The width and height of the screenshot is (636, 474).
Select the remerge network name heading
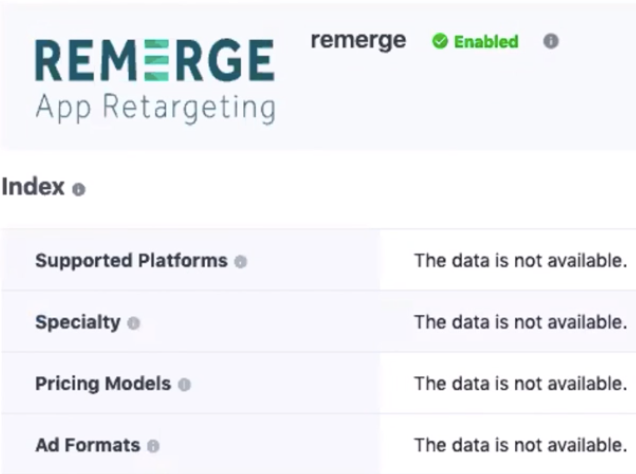click(358, 41)
